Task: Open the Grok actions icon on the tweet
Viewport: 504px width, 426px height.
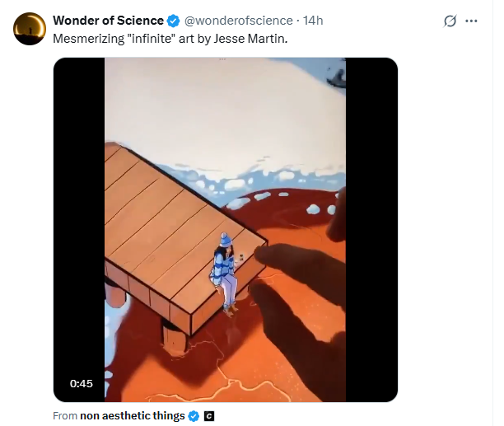Action: (x=450, y=21)
